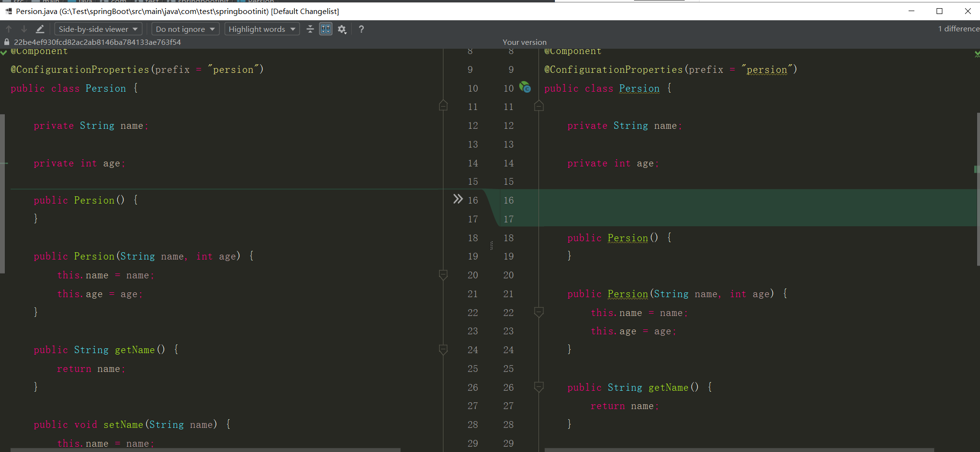Image resolution: width=980 pixels, height=452 pixels.
Task: Open the diff settings gear
Action: pos(342,29)
